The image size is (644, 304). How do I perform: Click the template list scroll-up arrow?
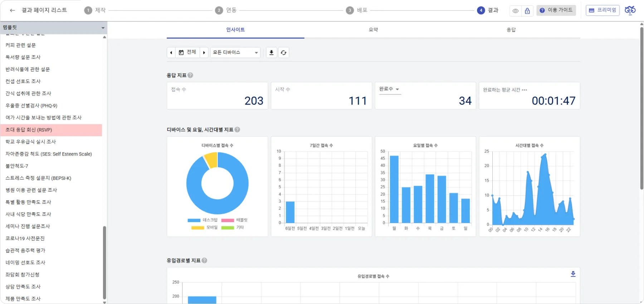pyautogui.click(x=104, y=37)
